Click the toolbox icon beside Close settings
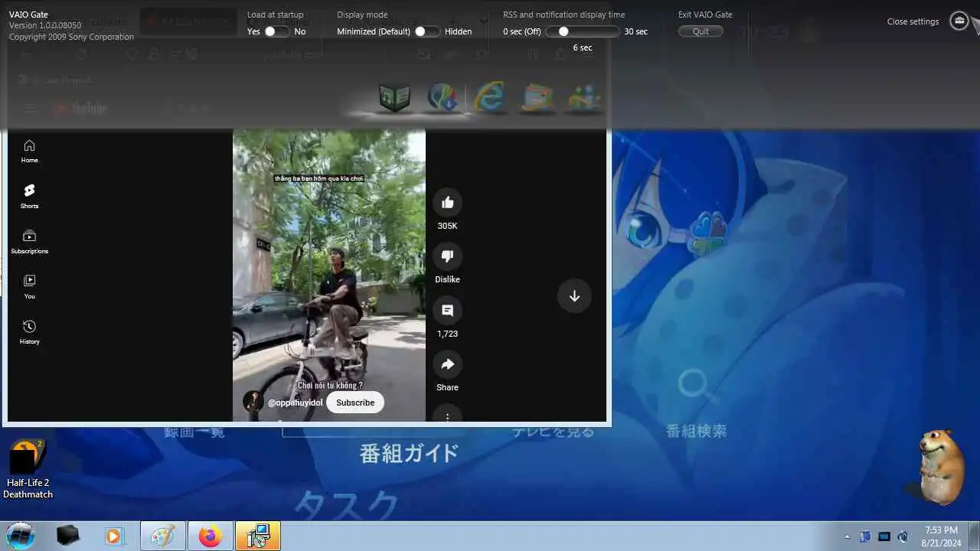This screenshot has width=980, height=551. 959,21
